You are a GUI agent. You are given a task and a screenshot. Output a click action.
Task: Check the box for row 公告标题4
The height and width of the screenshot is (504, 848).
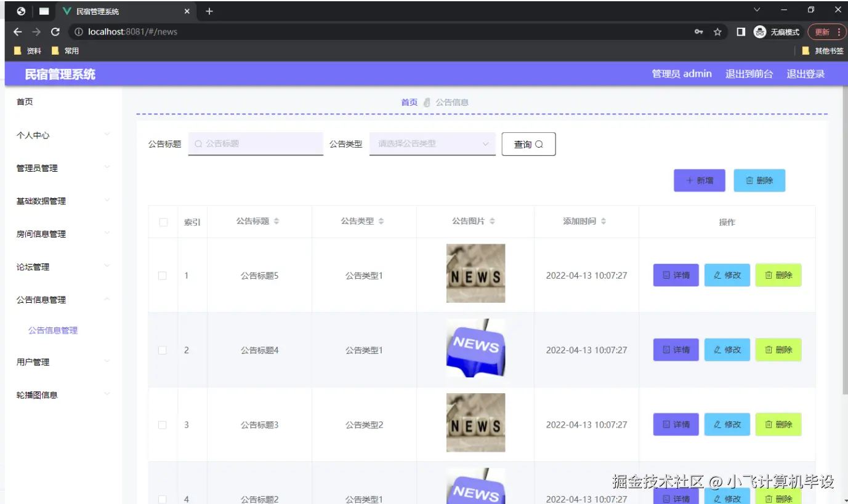click(x=163, y=350)
